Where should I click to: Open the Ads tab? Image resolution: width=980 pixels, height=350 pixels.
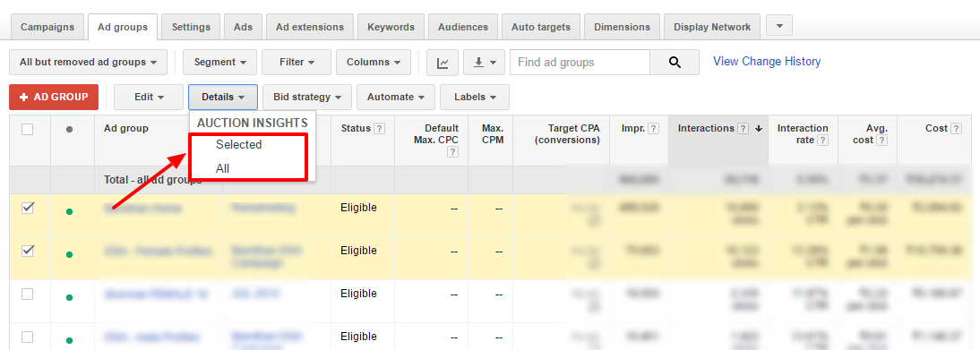click(243, 28)
